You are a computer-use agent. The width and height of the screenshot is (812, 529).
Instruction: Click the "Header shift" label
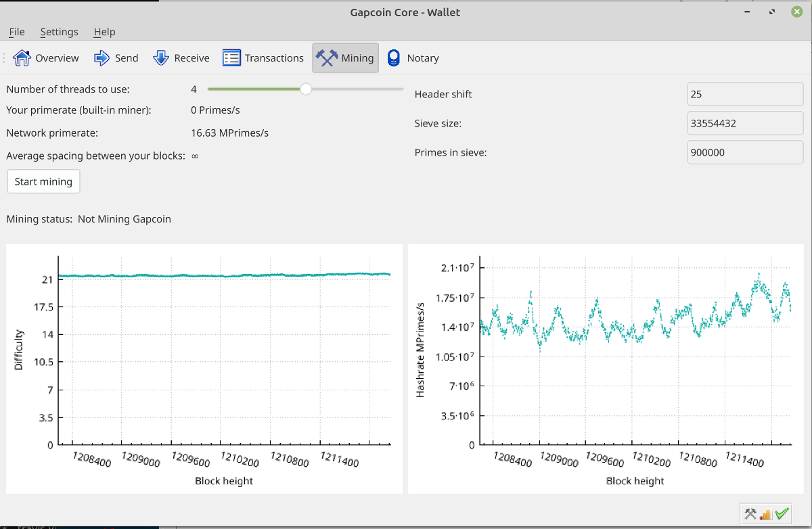(x=443, y=94)
